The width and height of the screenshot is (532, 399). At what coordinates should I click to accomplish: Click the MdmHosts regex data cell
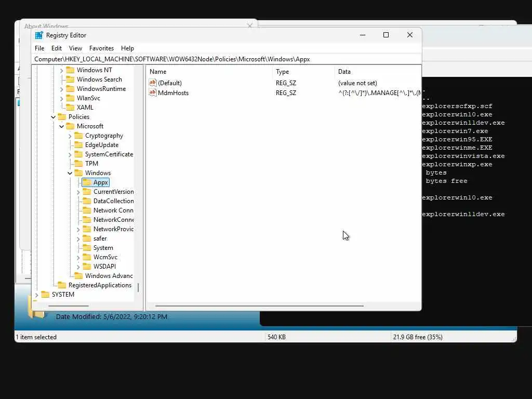(x=379, y=93)
